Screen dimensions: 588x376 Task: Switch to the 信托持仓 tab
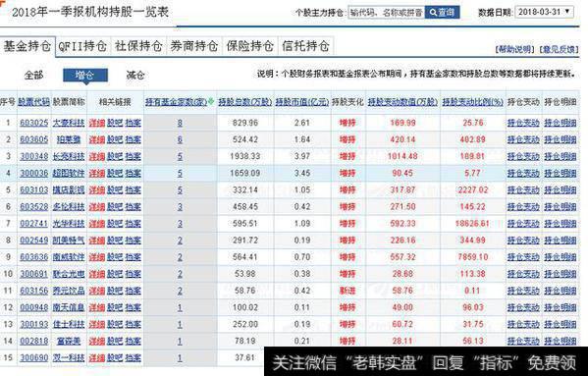coord(305,46)
